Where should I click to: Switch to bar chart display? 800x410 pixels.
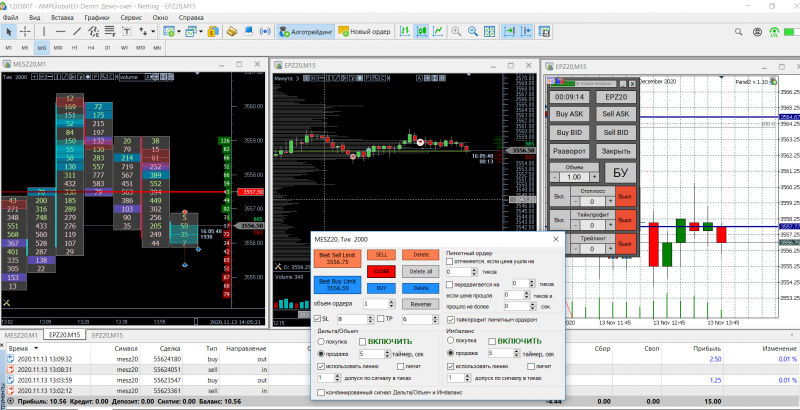[405, 32]
